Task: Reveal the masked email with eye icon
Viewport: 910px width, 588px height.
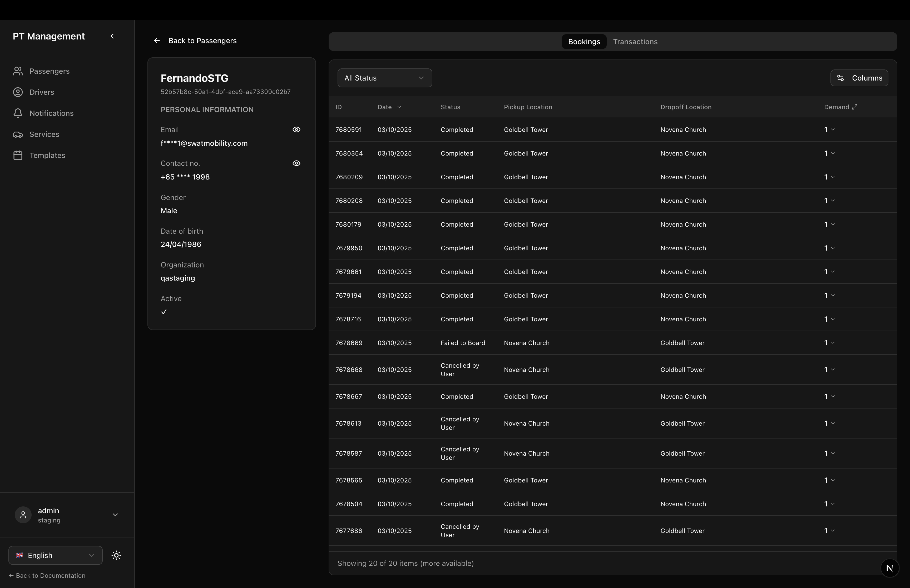Action: tap(296, 129)
